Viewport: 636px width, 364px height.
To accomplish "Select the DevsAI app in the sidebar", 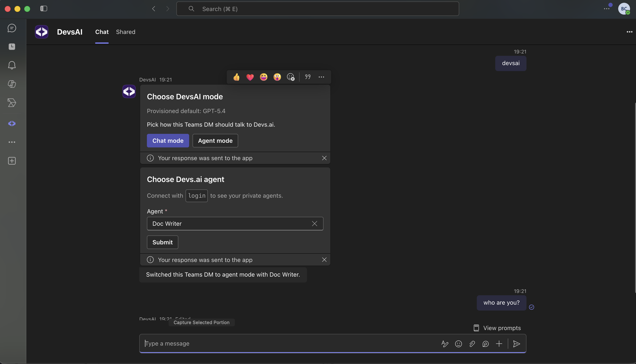I will [12, 123].
